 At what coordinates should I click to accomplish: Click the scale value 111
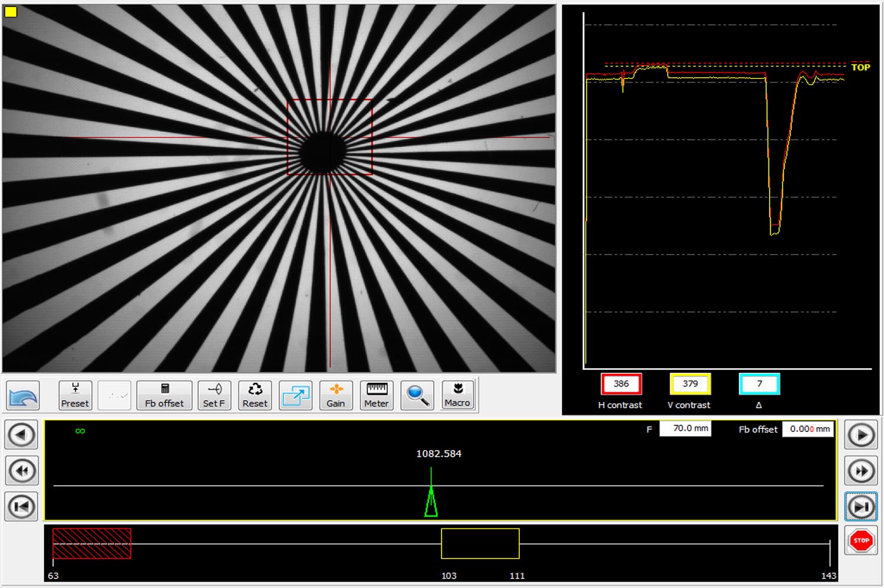coord(517,576)
